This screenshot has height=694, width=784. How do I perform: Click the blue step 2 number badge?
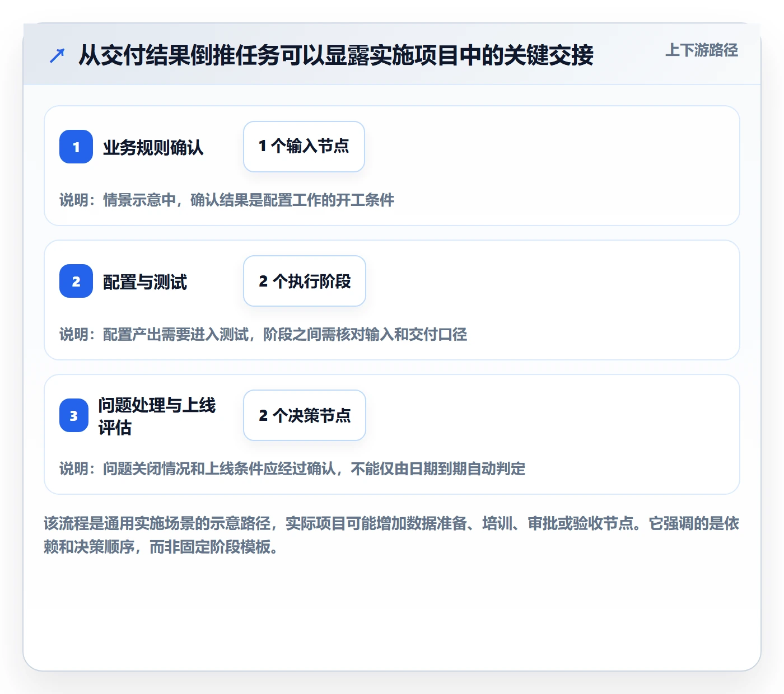click(76, 281)
